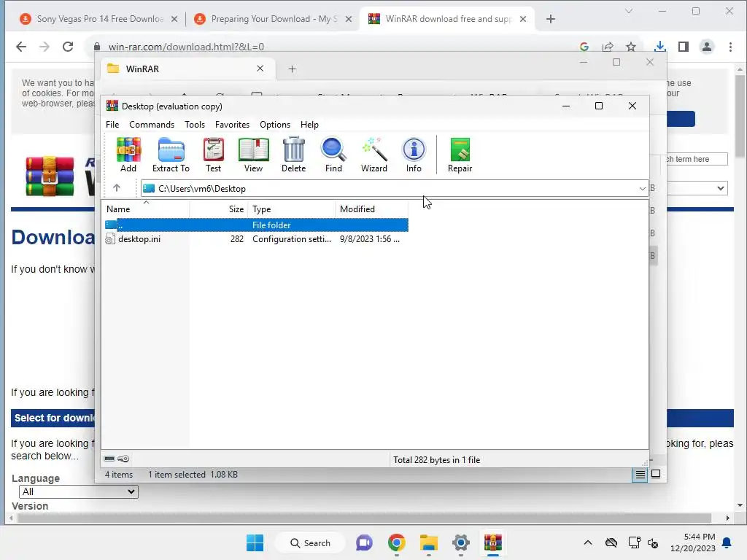Click the Delete trash can icon

293,155
